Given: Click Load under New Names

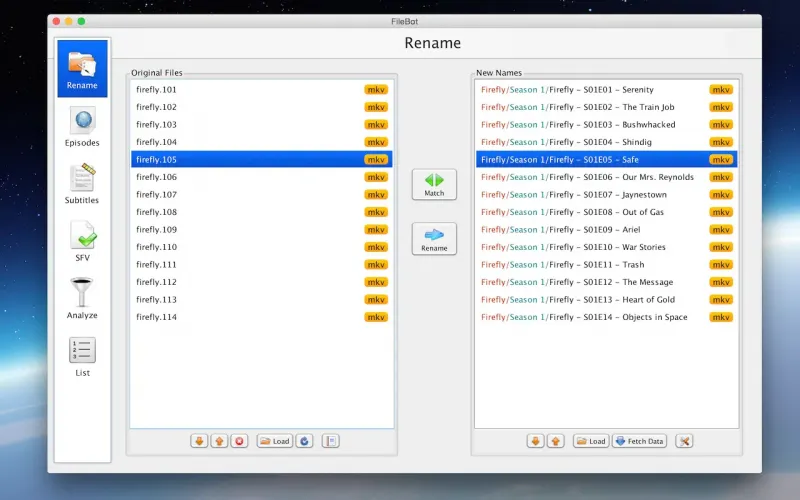Looking at the screenshot, I should pos(591,441).
